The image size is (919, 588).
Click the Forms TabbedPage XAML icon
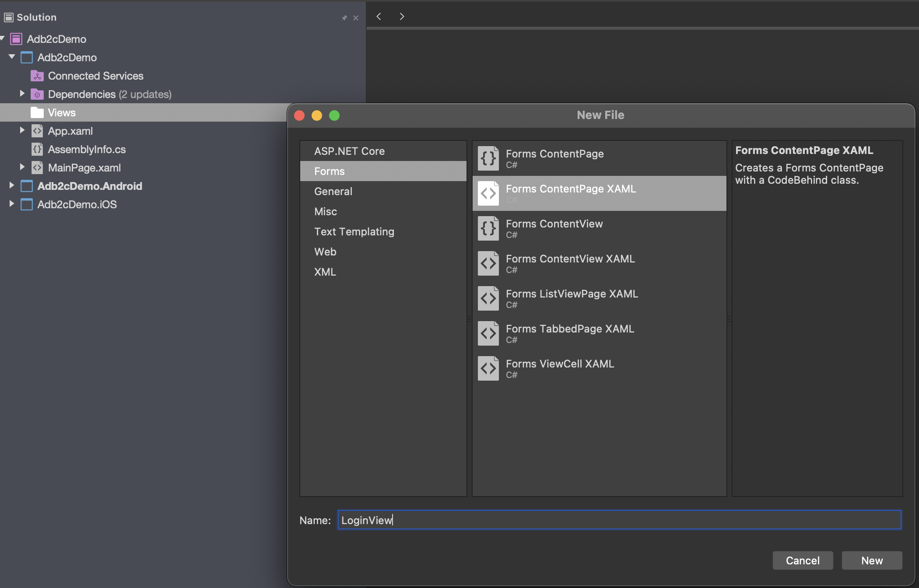(x=488, y=333)
